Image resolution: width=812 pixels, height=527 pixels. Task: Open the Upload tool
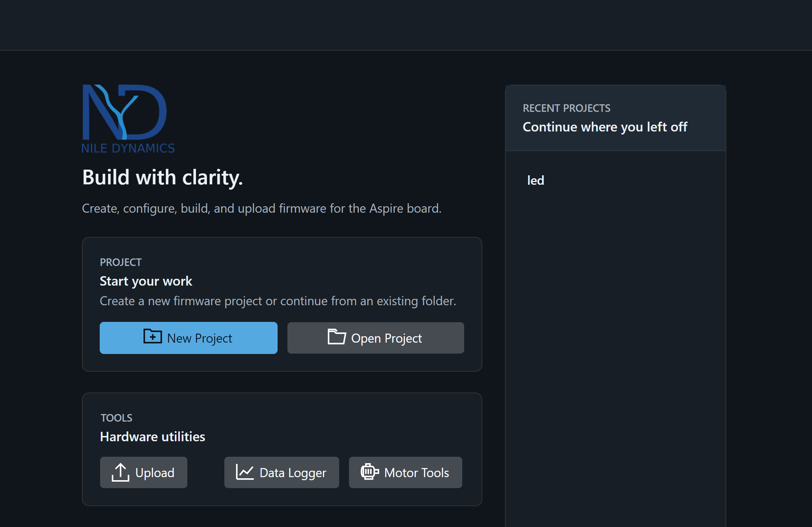click(x=144, y=472)
